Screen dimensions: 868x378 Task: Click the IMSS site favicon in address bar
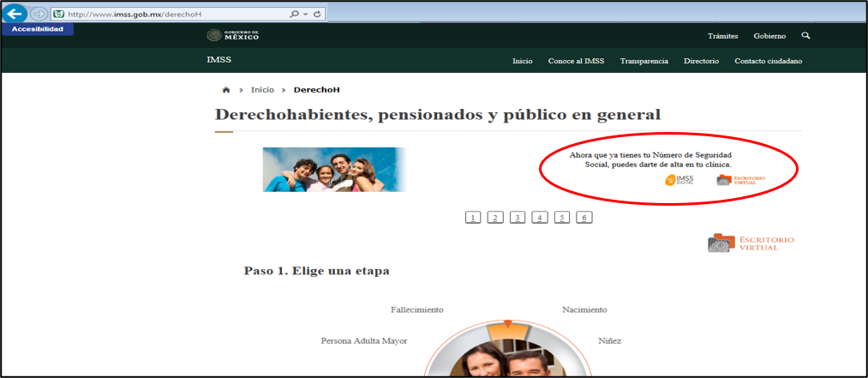(x=58, y=14)
